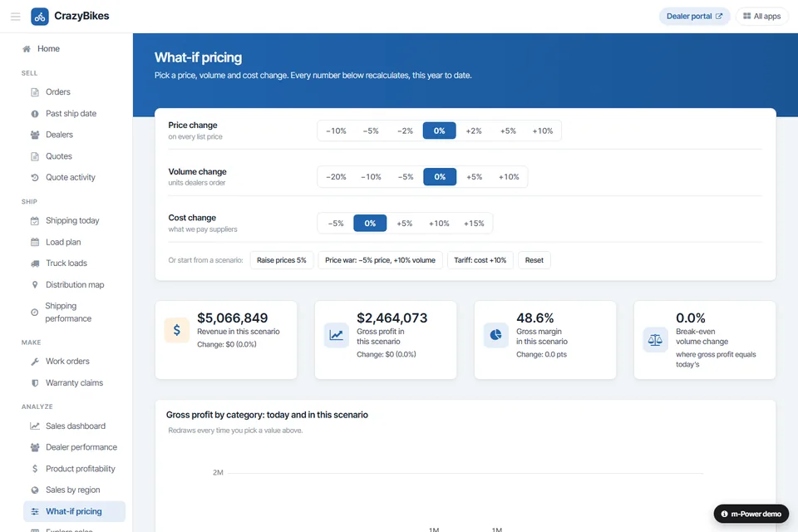
Task: Set cost change to +10%
Action: [439, 223]
